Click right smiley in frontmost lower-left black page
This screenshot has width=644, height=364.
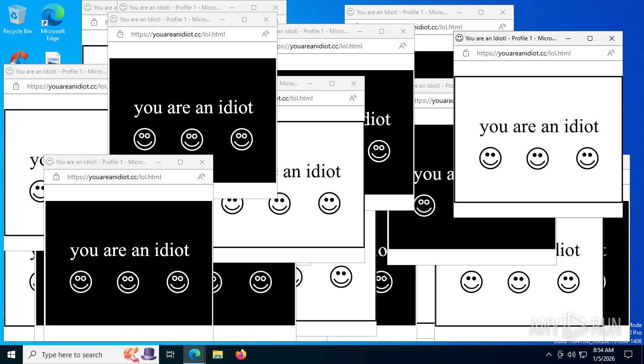point(178,282)
